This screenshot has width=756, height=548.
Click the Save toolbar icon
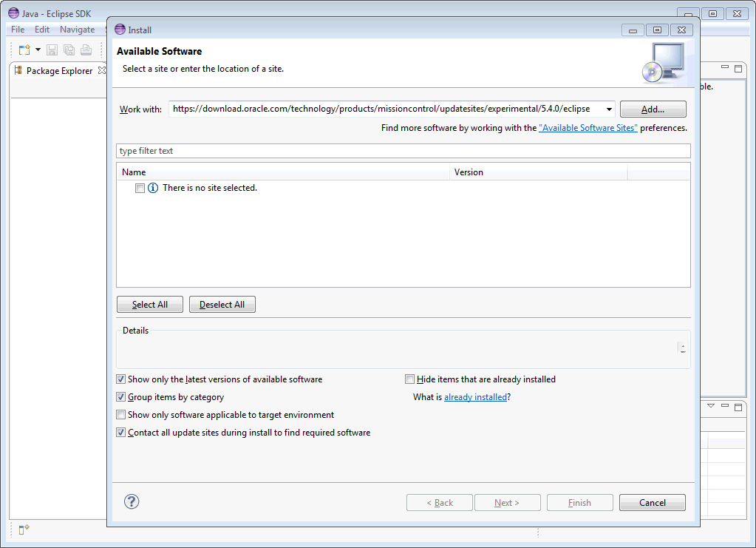tap(52, 50)
